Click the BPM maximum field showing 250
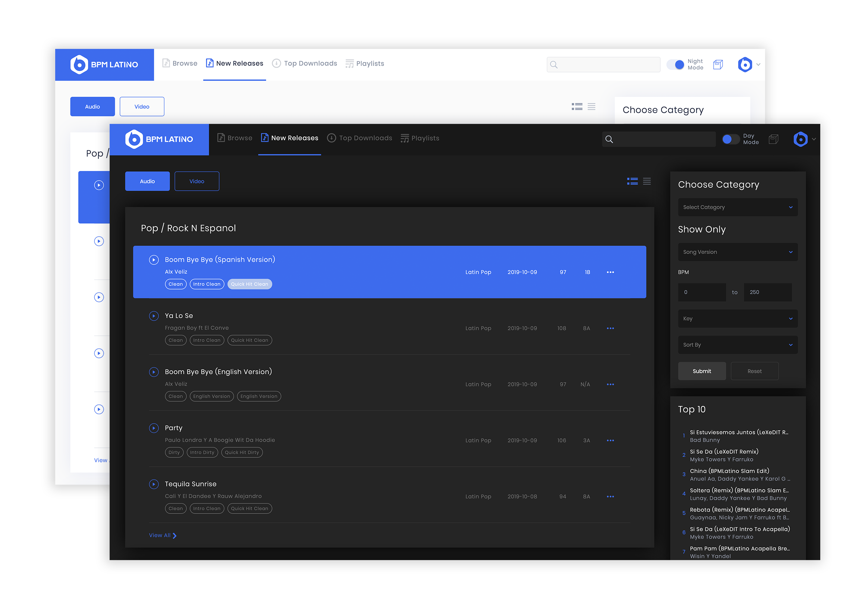 pyautogui.click(x=767, y=292)
